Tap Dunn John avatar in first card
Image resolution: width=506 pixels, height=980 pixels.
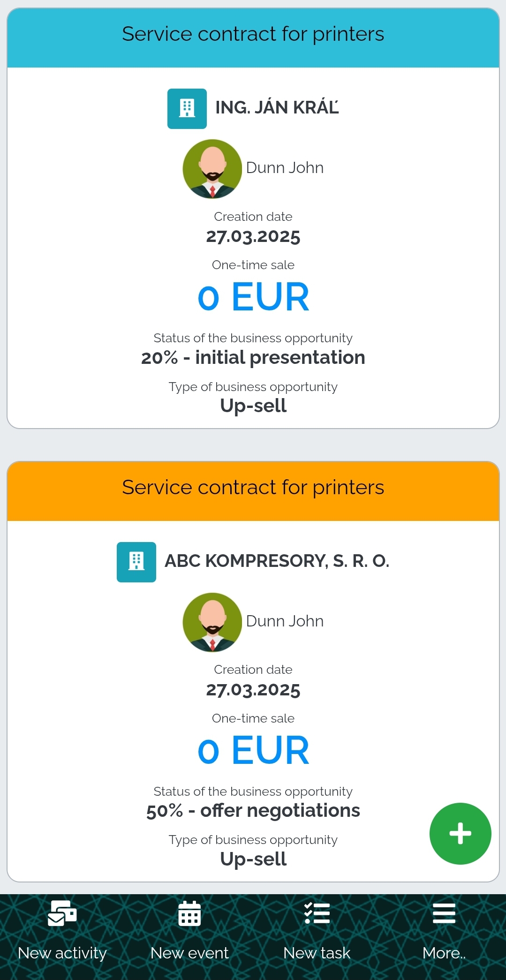(212, 169)
